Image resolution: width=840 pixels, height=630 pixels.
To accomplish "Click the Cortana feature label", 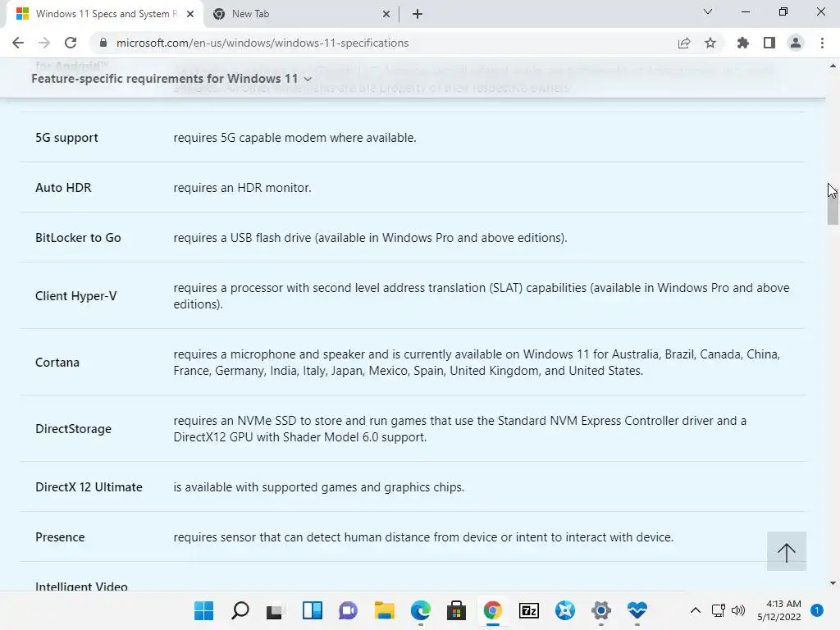I will pyautogui.click(x=57, y=362).
